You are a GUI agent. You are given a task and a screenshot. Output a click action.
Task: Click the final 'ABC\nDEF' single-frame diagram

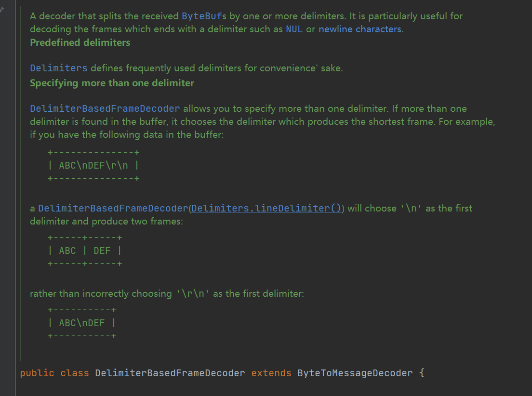coord(81,322)
